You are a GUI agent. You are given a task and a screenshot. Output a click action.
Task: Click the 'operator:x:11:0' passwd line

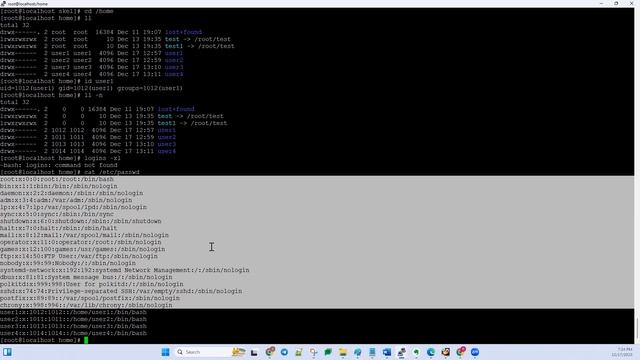click(81, 242)
